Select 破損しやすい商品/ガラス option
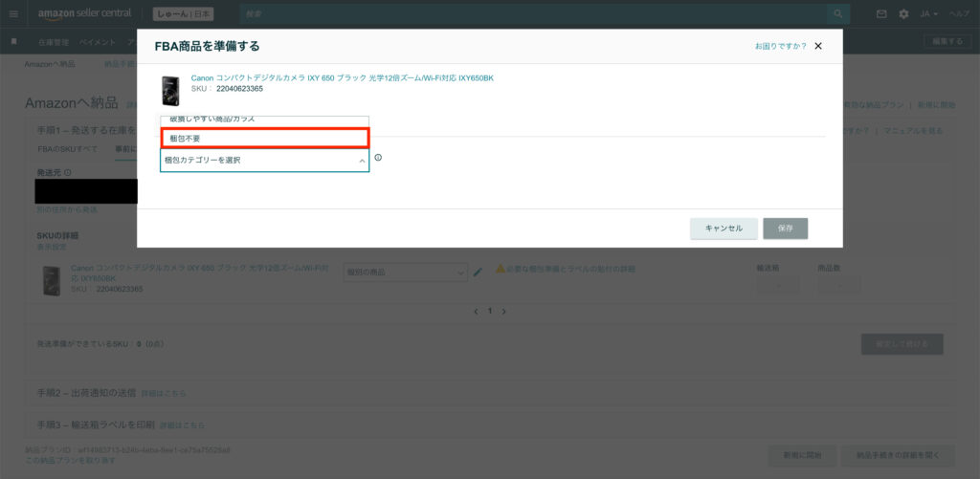The width and height of the screenshot is (980, 479). point(265,120)
